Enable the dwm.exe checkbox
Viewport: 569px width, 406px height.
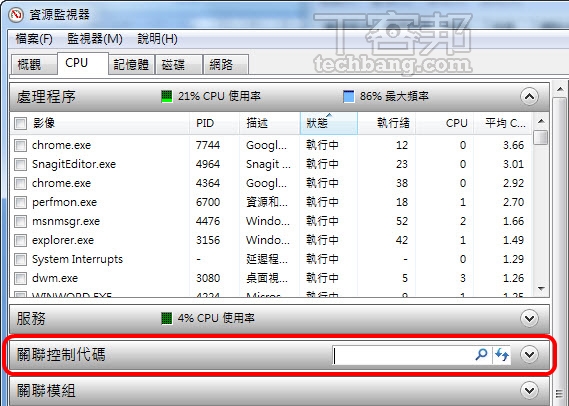pyautogui.click(x=20, y=278)
